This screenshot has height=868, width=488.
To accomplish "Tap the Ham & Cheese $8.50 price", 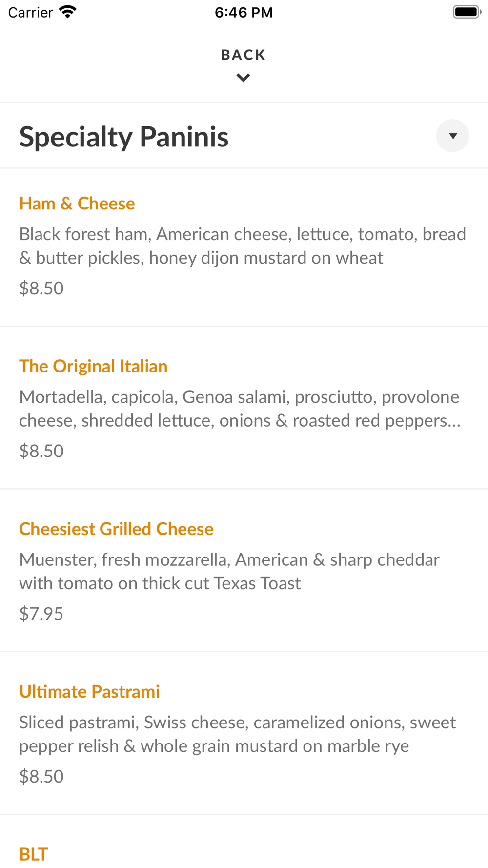I will (41, 289).
